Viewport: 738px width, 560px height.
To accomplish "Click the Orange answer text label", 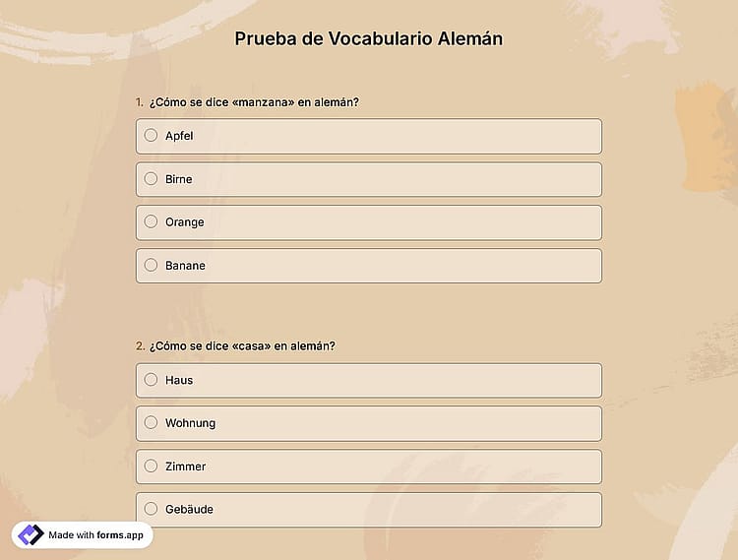I will point(185,222).
